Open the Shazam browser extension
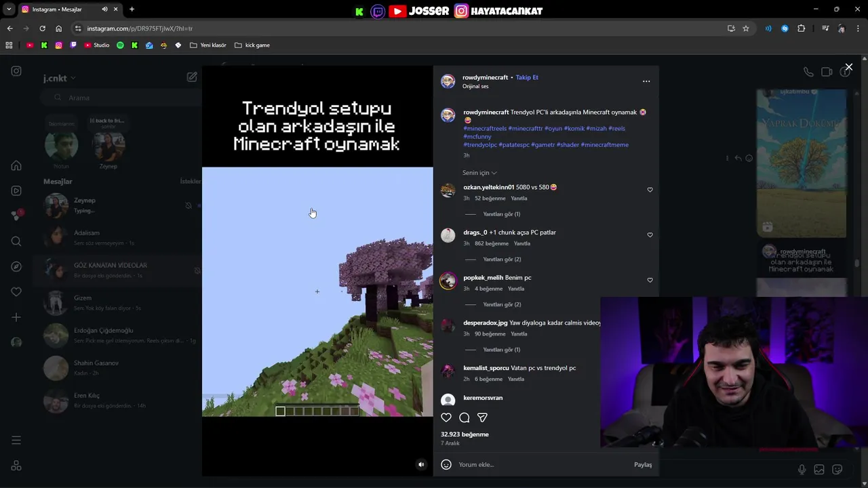868x488 pixels. coord(785,28)
